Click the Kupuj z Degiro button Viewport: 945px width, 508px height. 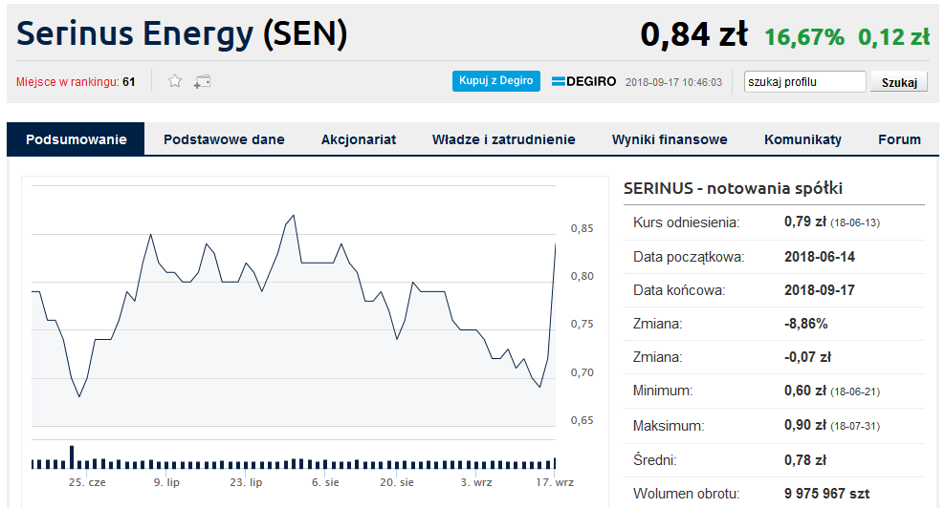coord(496,81)
